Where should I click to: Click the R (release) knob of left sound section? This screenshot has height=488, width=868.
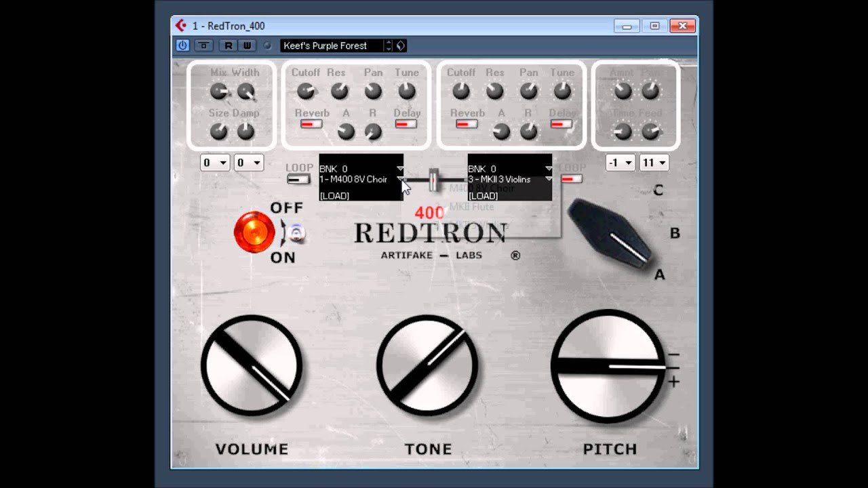tap(373, 131)
